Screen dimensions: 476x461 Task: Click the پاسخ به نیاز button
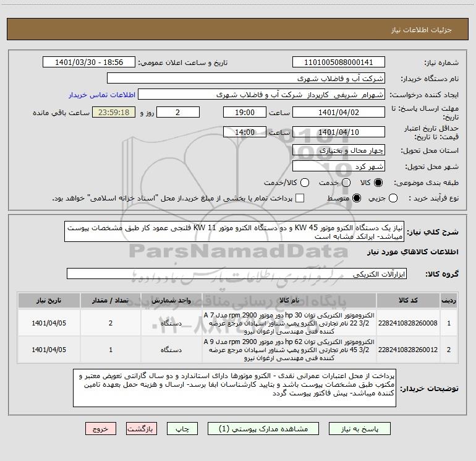359,428
